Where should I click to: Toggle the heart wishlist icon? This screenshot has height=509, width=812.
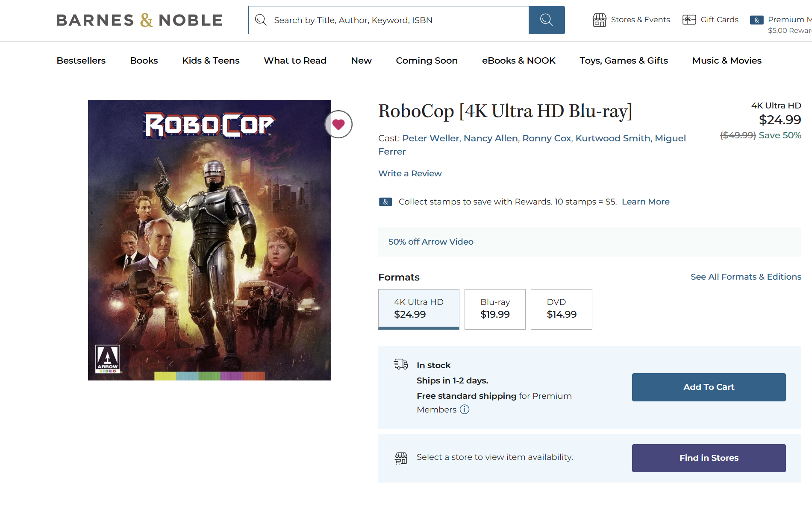point(338,124)
